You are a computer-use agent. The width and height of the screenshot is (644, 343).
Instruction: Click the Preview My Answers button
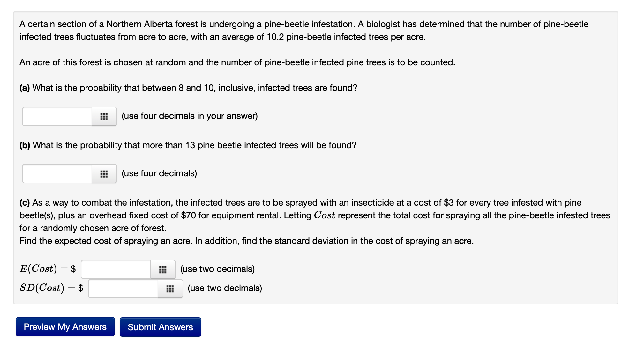coord(65,327)
